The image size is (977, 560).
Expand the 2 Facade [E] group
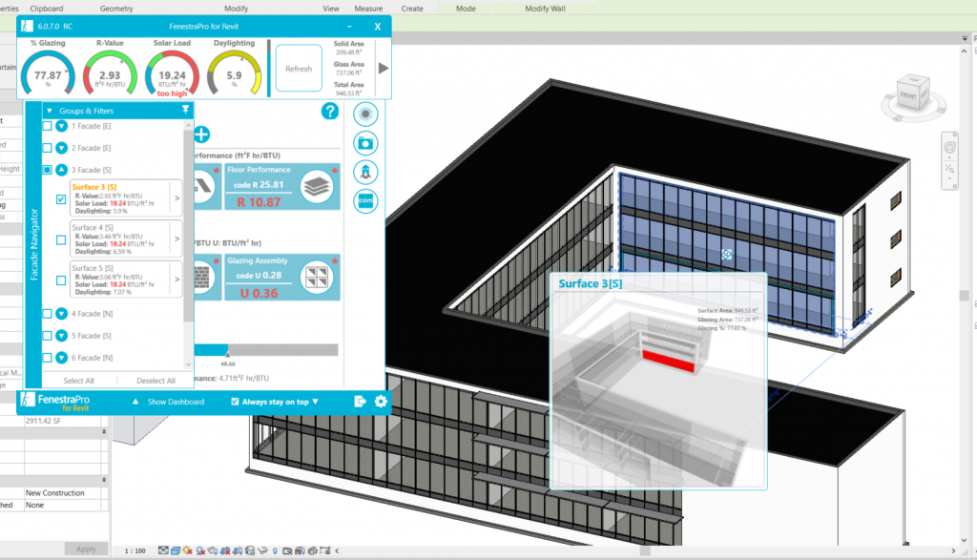coord(61,148)
